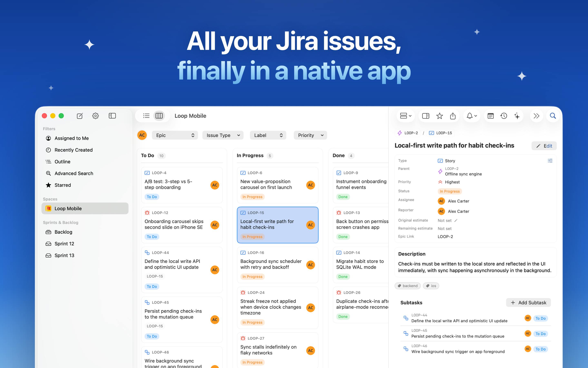
Task: Open Advanced Search
Action: [85, 173]
